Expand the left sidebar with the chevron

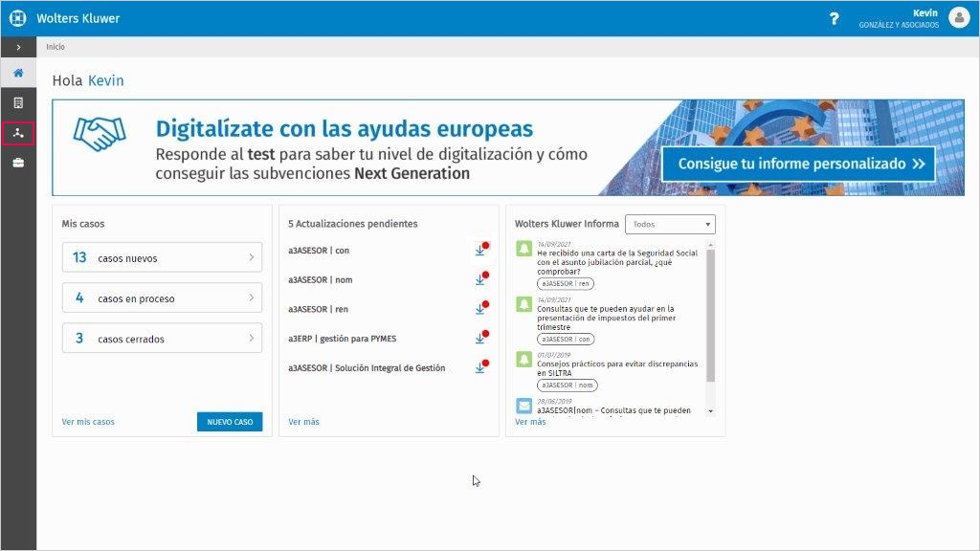18,47
